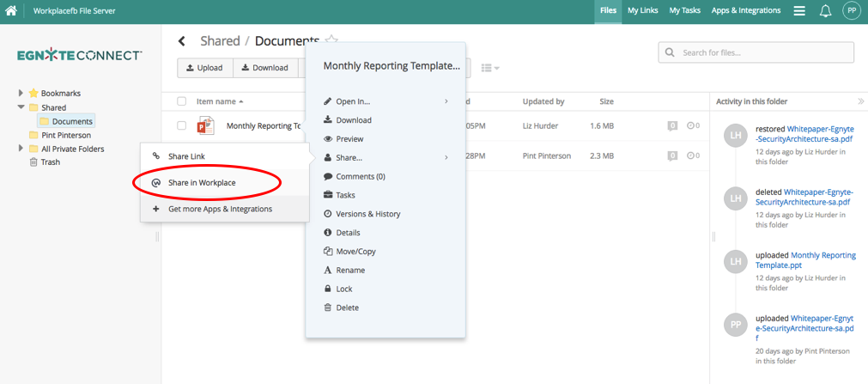
Task: Select Share in Workplace option
Action: 202,183
